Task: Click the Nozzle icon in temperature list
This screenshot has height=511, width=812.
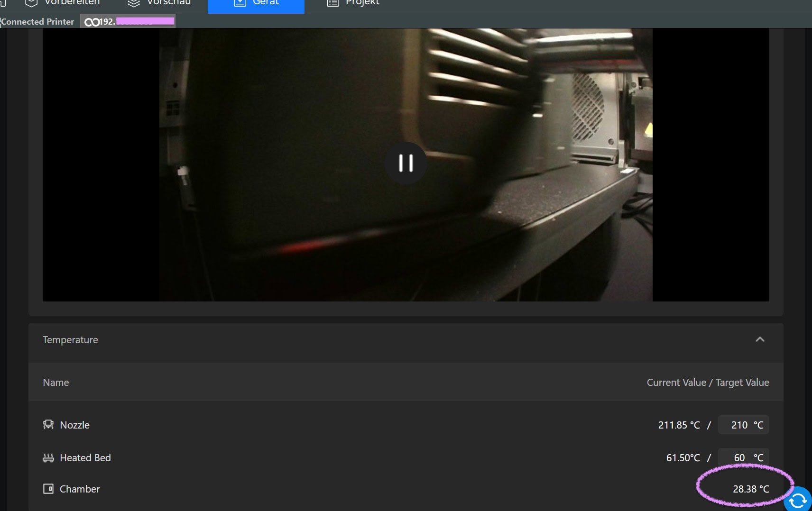Action: (x=48, y=425)
